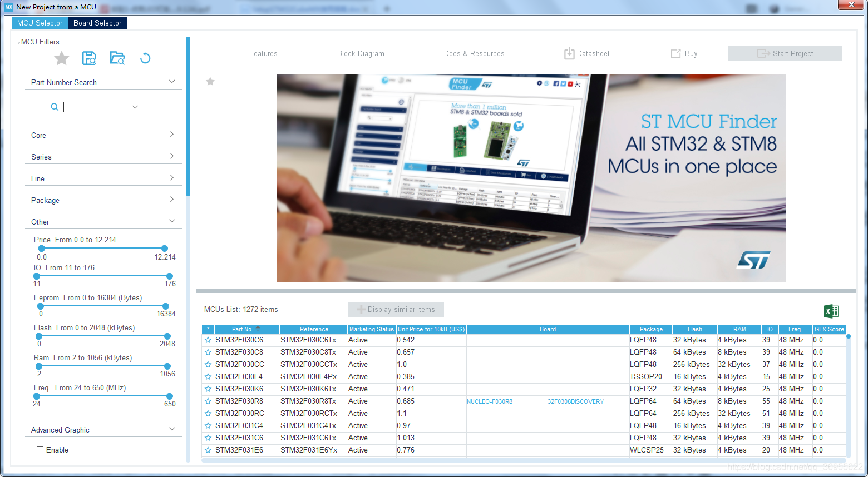This screenshot has height=477, width=868.
Task: Expand the Package filter section
Action: [172, 200]
